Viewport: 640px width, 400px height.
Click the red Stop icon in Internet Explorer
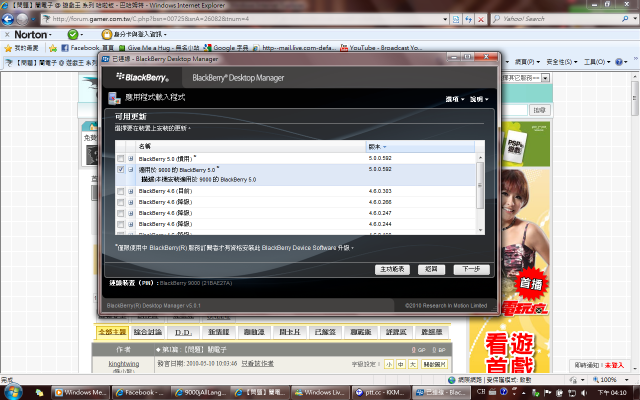[481, 19]
